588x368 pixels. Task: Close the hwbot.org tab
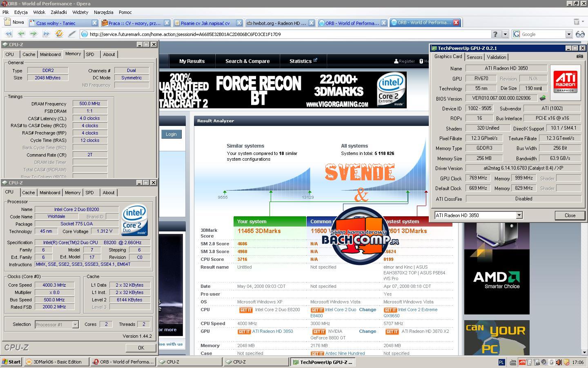(311, 23)
